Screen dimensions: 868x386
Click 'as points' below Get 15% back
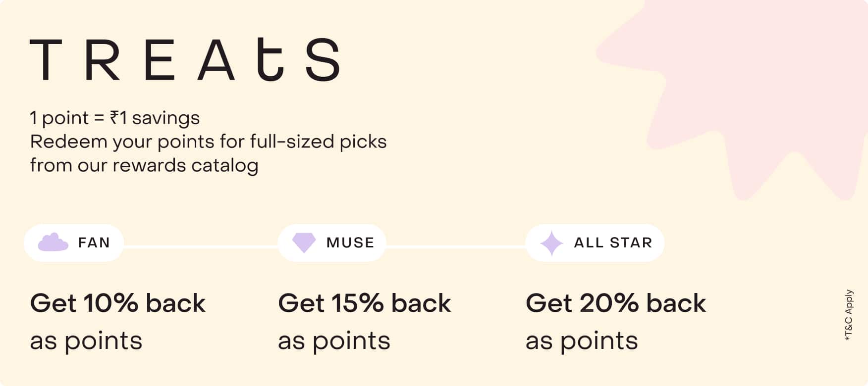point(334,340)
